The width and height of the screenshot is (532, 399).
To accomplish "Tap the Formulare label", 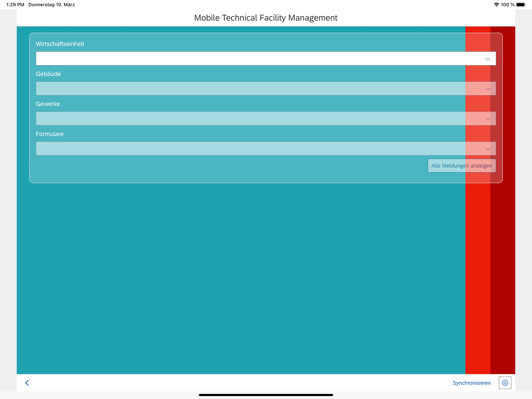I will (49, 134).
